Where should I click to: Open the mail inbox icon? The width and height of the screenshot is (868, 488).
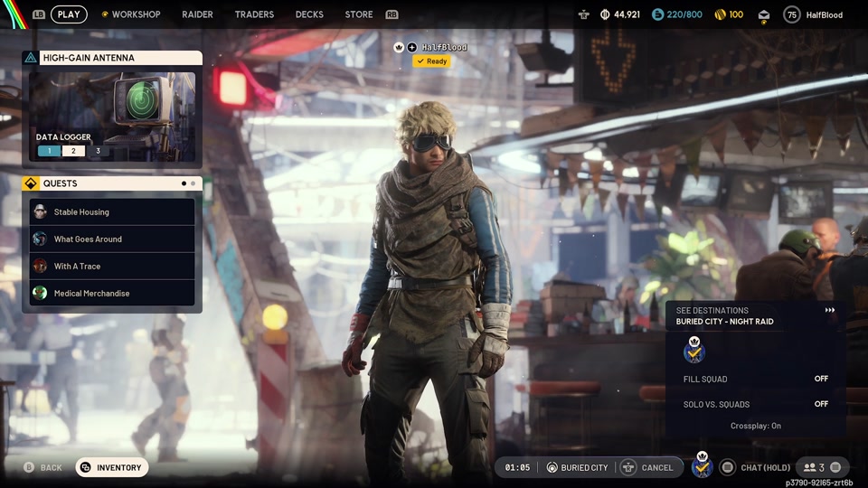click(763, 16)
